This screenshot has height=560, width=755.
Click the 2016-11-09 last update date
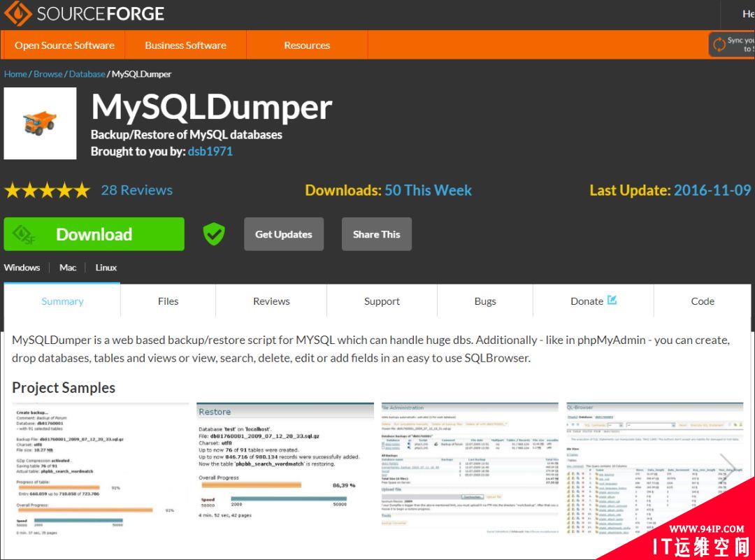pyautogui.click(x=712, y=190)
